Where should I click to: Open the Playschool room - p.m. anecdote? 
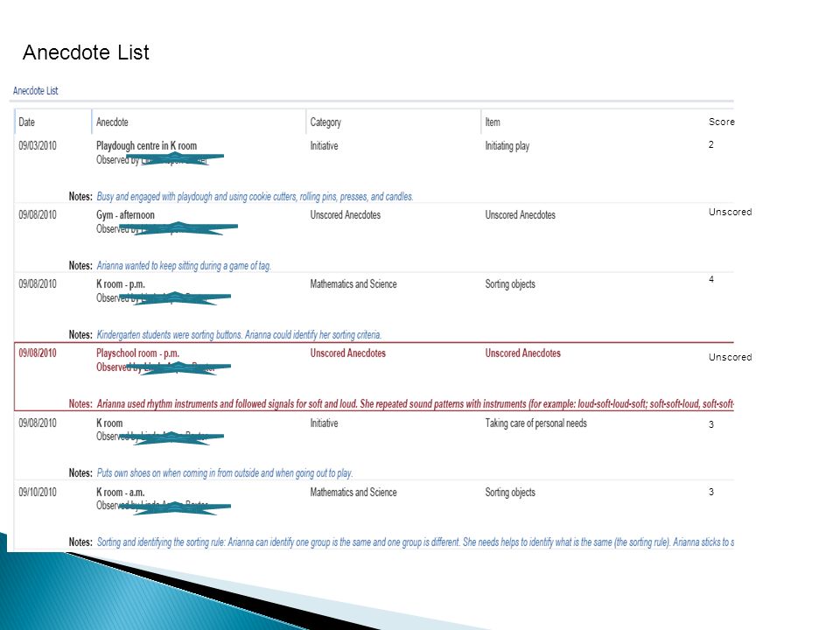click(137, 353)
